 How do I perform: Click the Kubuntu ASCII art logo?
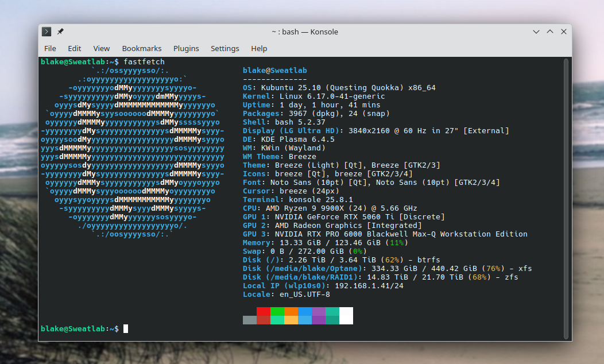133,152
